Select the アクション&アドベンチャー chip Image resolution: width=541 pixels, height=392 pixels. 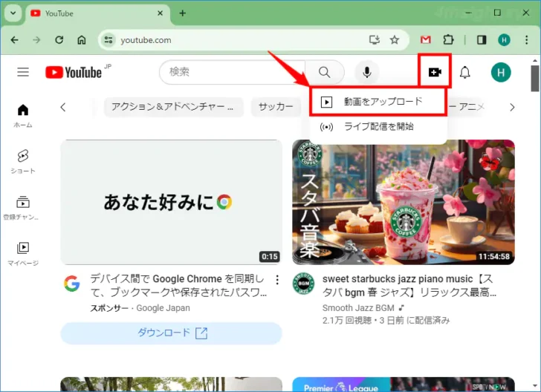pyautogui.click(x=174, y=107)
